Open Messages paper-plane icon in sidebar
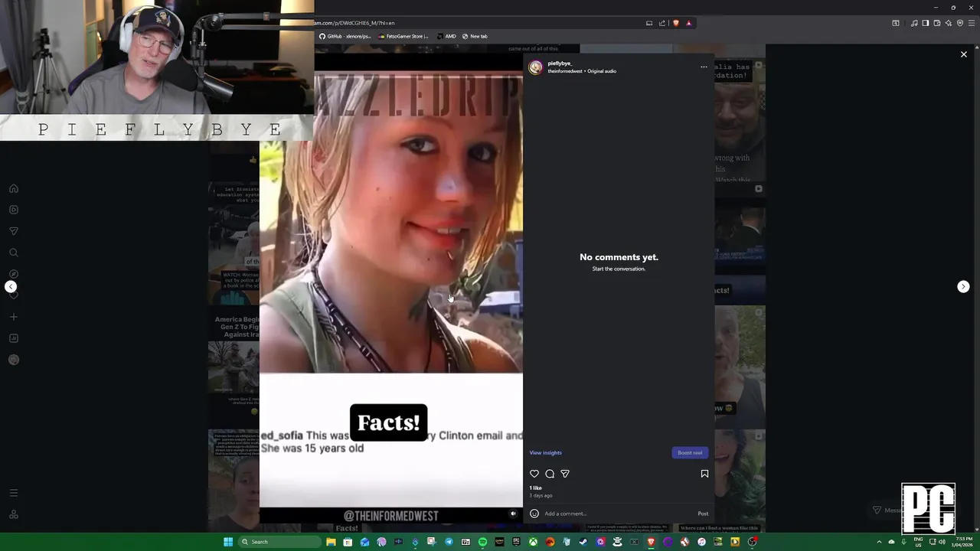The width and height of the screenshot is (980, 551). (x=14, y=231)
